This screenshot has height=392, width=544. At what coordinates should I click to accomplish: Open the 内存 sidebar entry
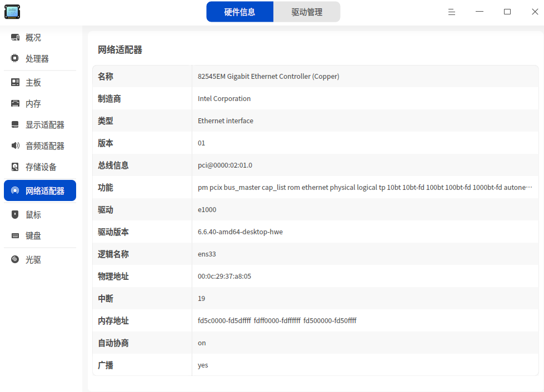(x=40, y=104)
